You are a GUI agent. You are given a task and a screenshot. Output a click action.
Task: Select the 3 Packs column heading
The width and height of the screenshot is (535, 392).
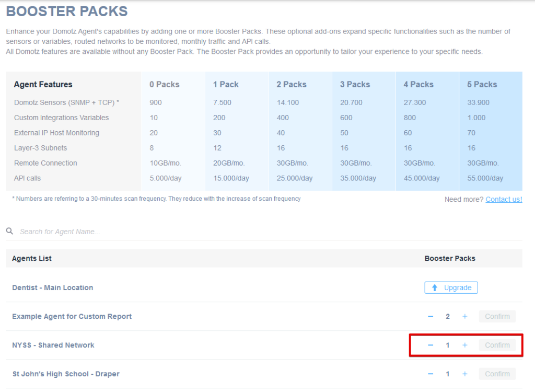coord(355,84)
